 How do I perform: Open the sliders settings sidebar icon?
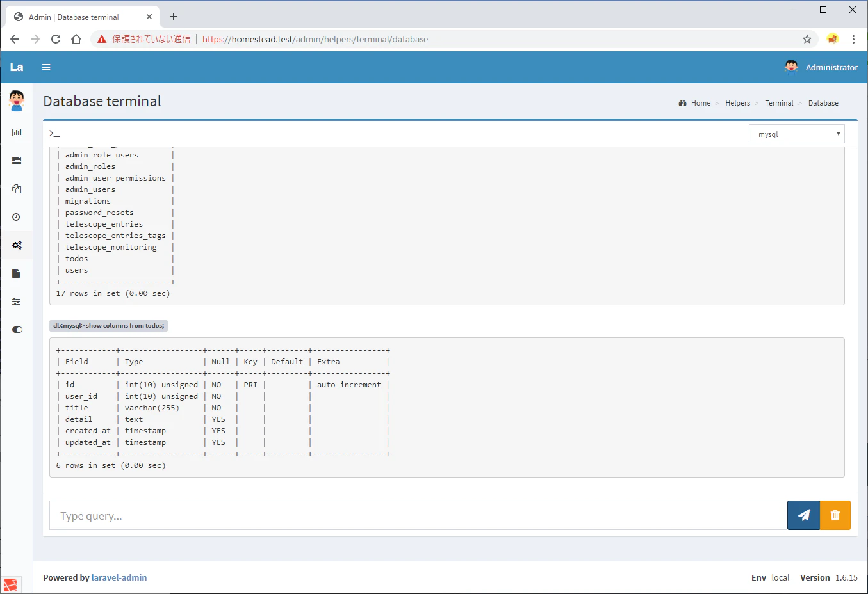[x=17, y=301]
